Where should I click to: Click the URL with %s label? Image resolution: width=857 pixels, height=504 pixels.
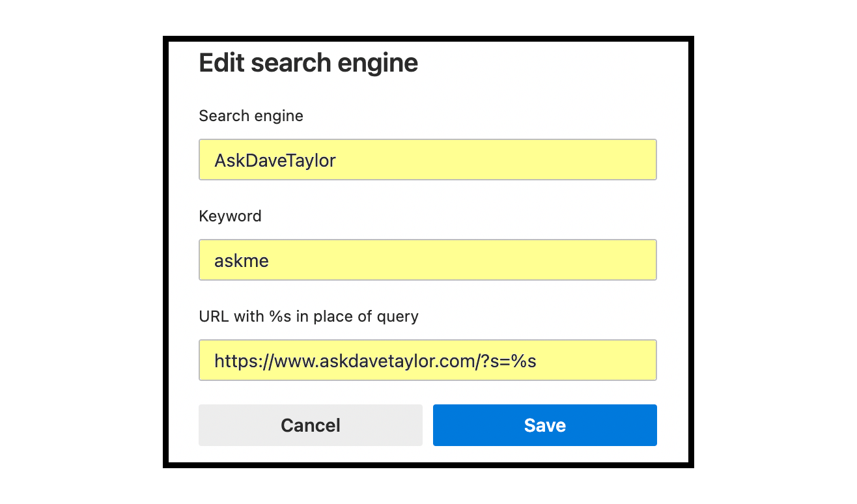tap(308, 316)
